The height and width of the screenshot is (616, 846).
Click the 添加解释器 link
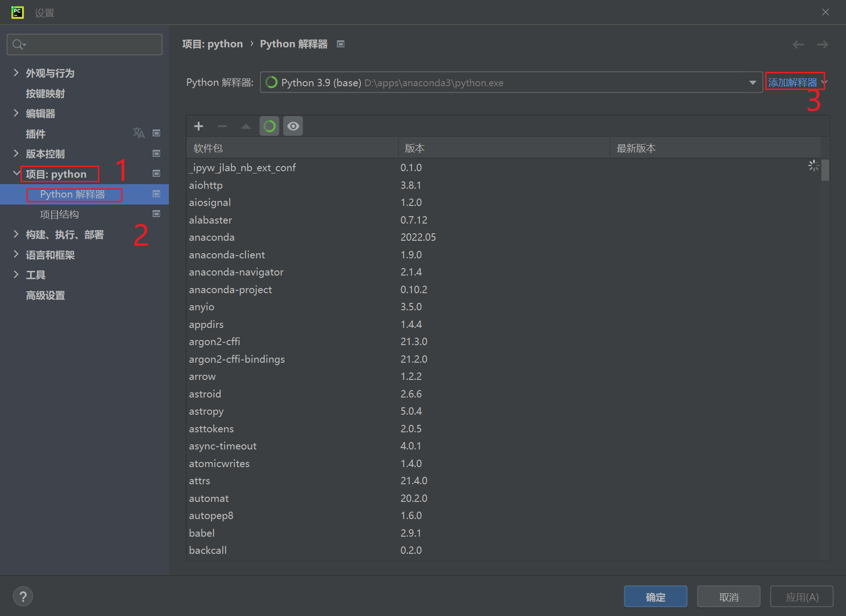pos(793,83)
